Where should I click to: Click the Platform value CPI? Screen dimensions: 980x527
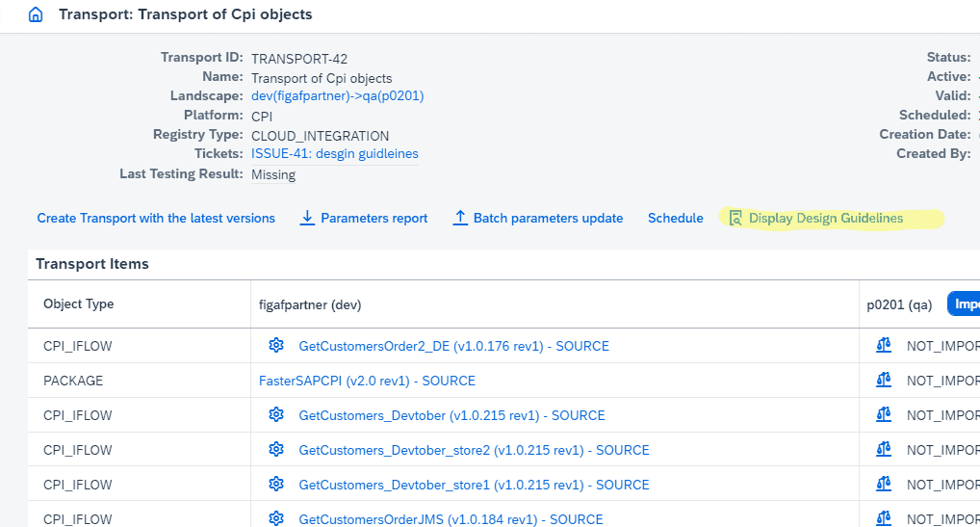point(262,117)
